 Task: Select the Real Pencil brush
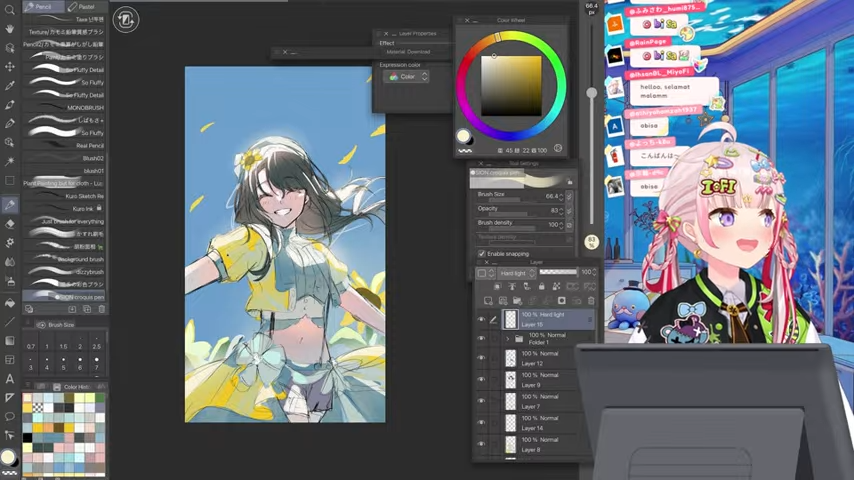(x=64, y=145)
